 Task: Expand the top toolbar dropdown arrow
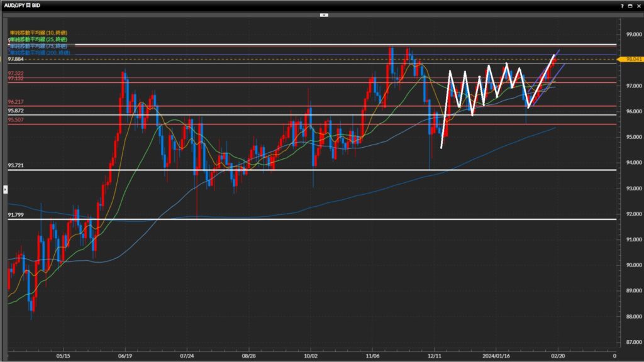coord(324,14)
